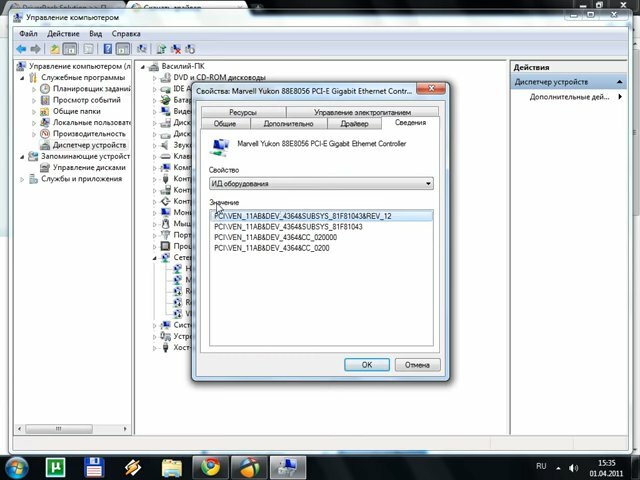Open the Справка menu
This screenshot has height=480, width=640.
pyautogui.click(x=126, y=34)
